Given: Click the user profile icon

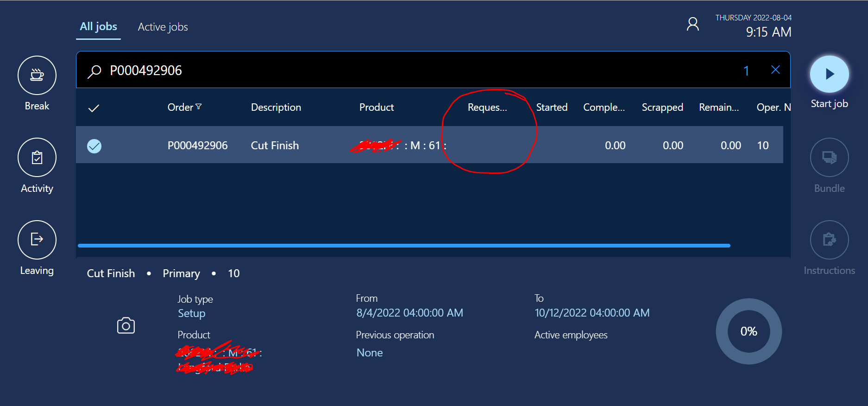Looking at the screenshot, I should (692, 24).
